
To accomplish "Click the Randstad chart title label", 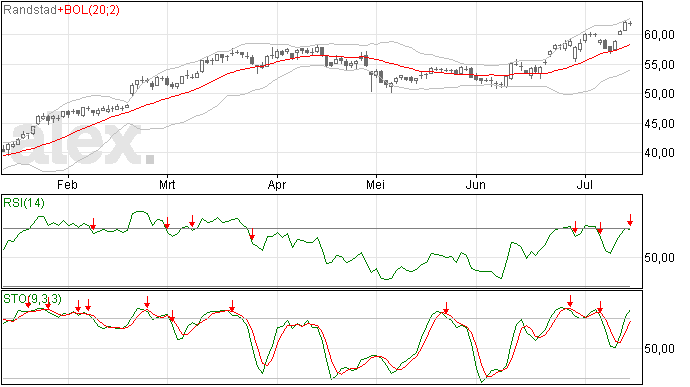I will coord(30,10).
